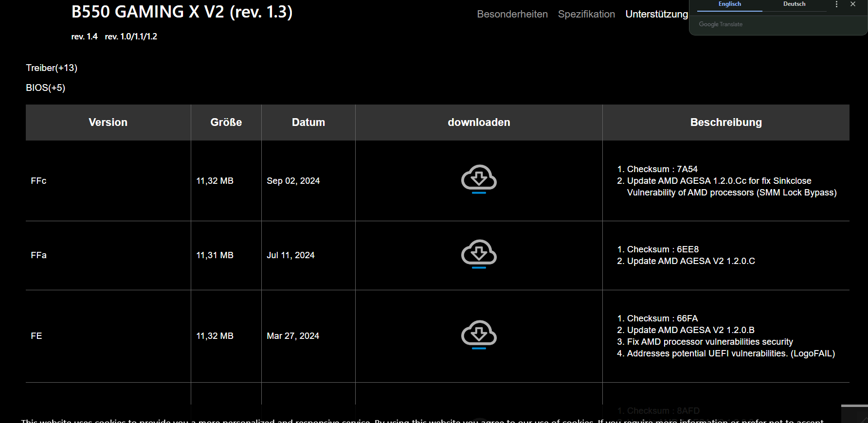Close the Google Translate popup
This screenshot has height=423, width=868.
point(852,4)
